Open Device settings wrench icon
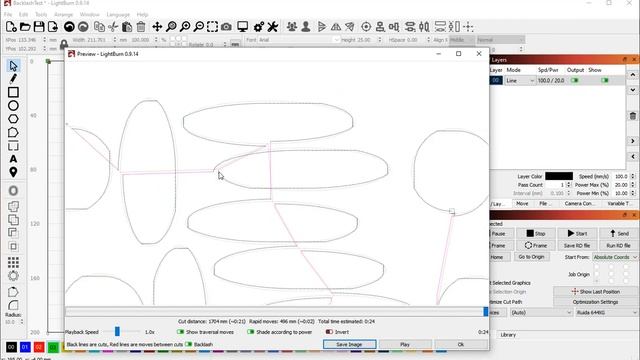The image size is (640, 360). (x=273, y=27)
